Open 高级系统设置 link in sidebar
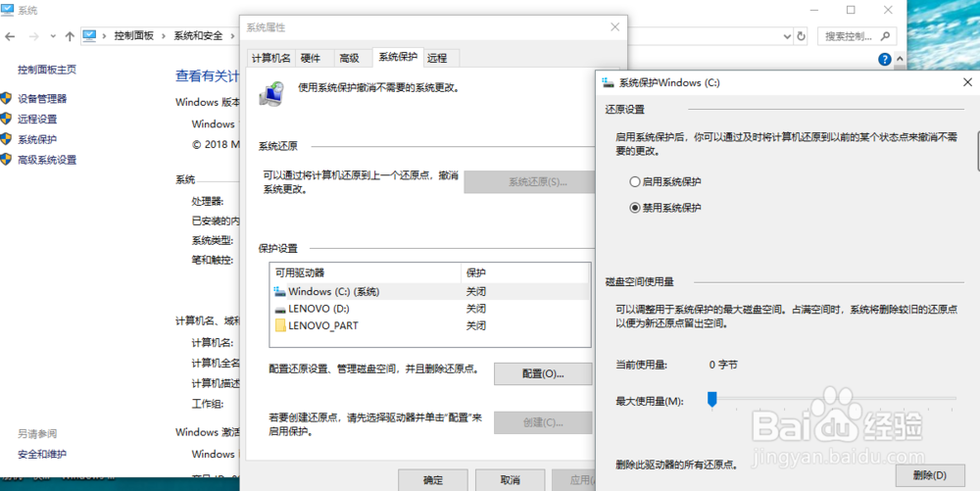Image resolution: width=980 pixels, height=491 pixels. [47, 160]
